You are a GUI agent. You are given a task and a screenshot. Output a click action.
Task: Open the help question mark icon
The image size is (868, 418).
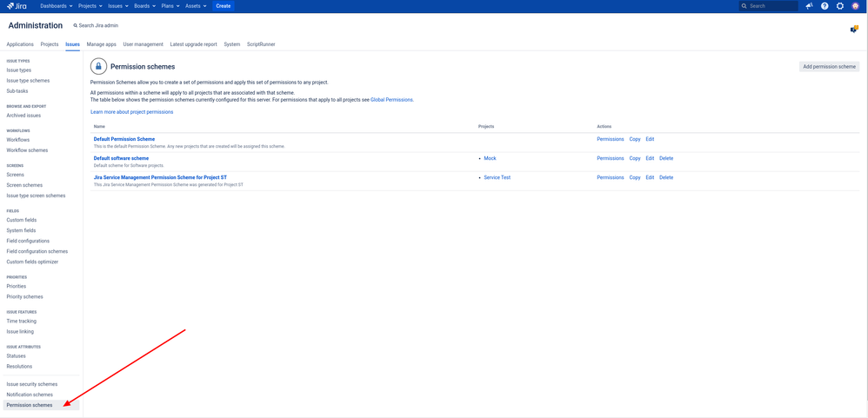[825, 5]
